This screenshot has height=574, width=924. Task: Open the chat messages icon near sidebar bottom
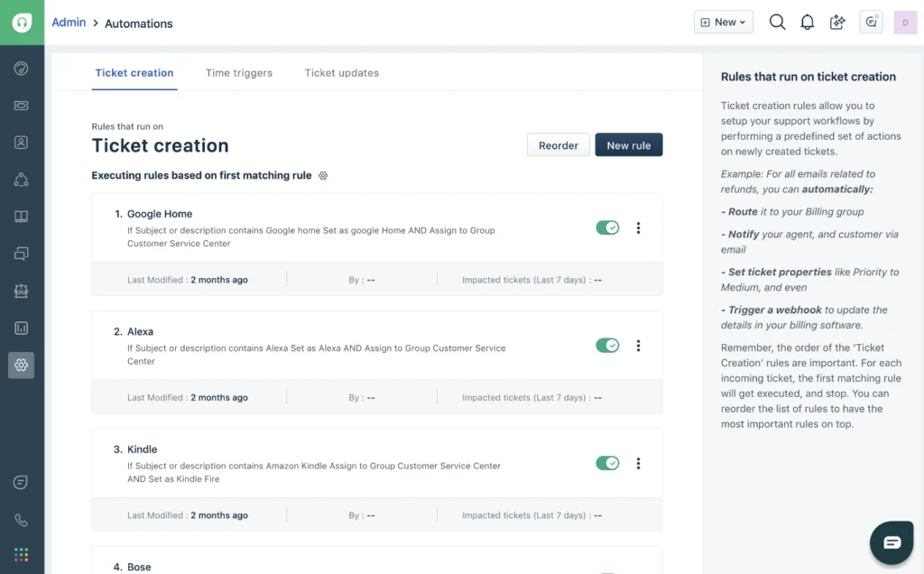tap(21, 482)
